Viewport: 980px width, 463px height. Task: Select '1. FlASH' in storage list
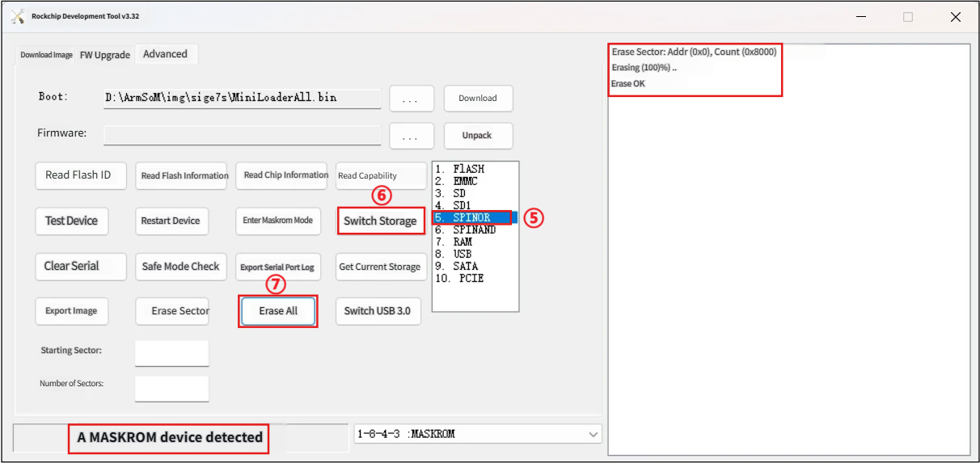[475, 169]
